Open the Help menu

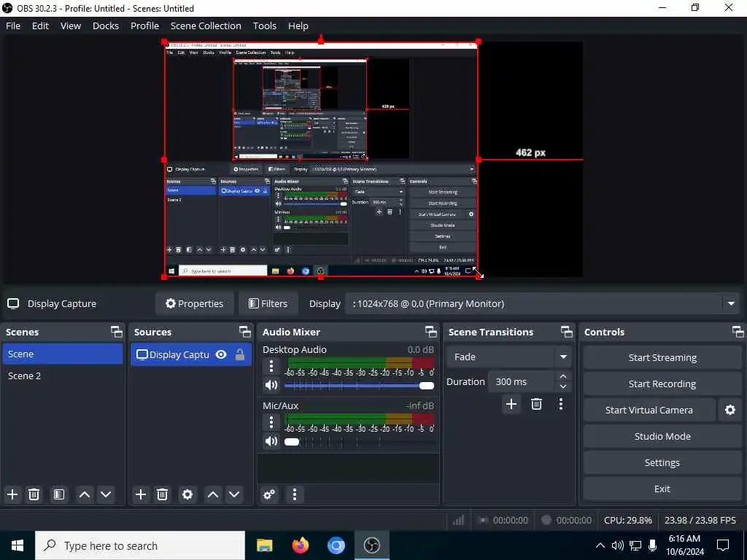point(298,26)
